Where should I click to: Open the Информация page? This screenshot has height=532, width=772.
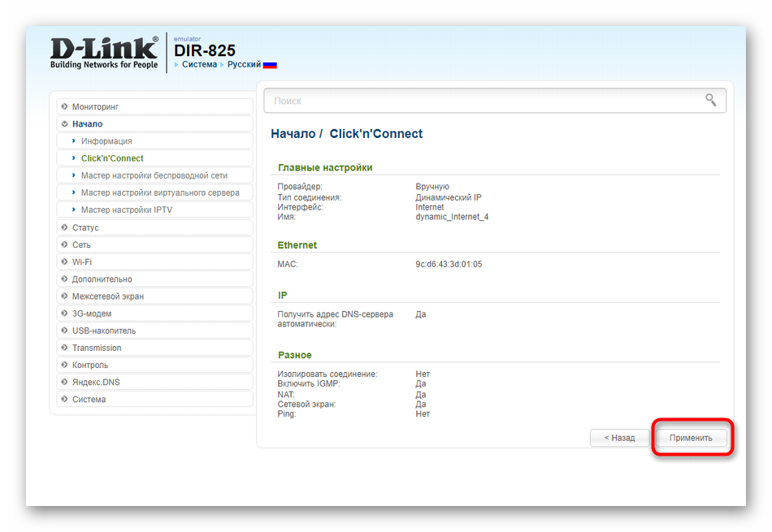106,141
